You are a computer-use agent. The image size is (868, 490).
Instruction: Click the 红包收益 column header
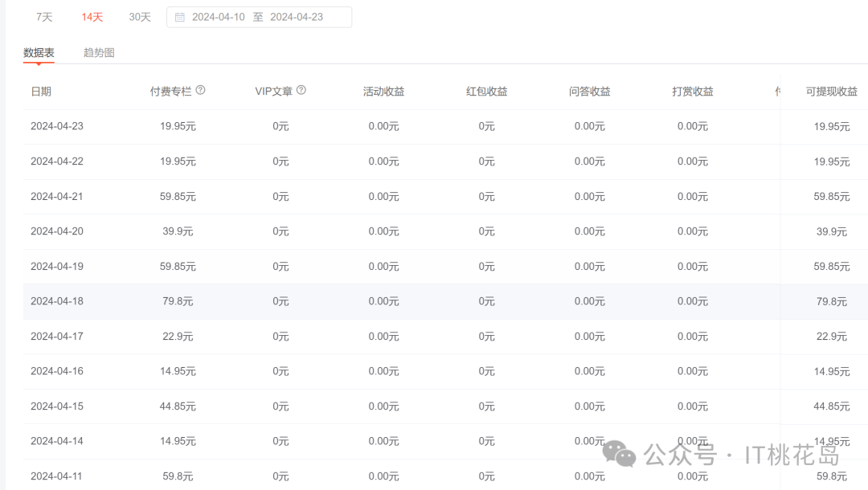click(486, 91)
